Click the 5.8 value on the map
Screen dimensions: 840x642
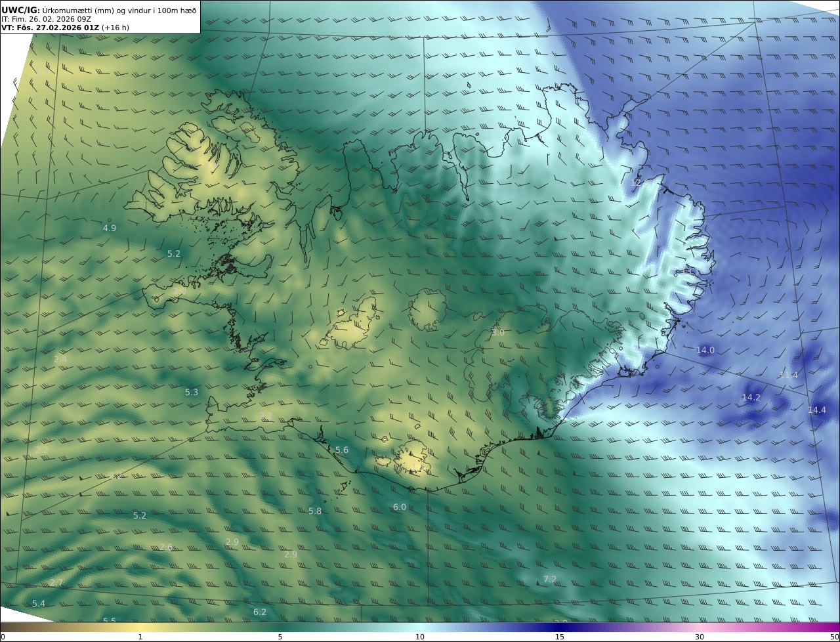pyautogui.click(x=315, y=511)
